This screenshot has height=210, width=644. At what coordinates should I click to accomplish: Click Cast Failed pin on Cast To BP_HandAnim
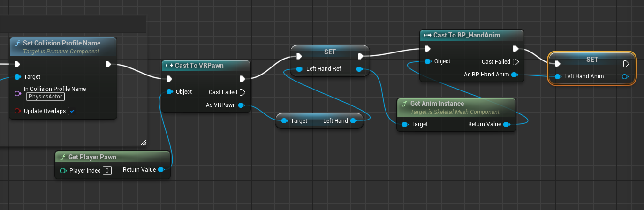[x=515, y=62]
